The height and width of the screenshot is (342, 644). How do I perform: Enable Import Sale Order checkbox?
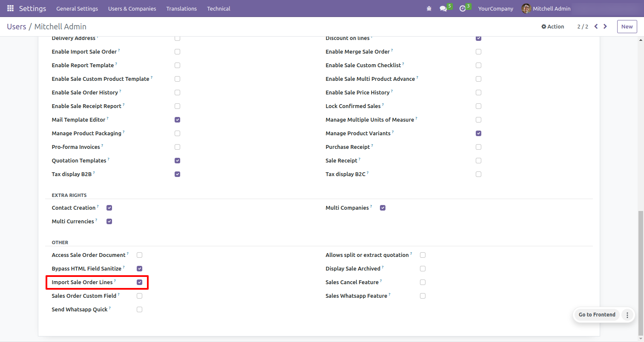click(177, 51)
